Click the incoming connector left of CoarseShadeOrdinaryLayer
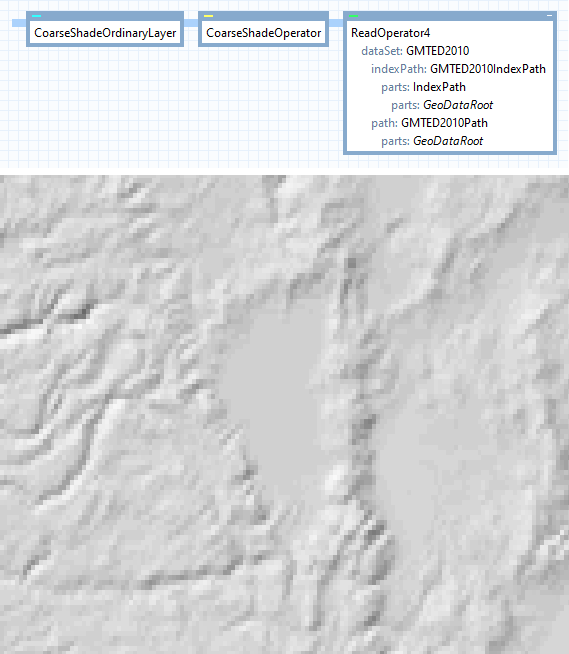Screen dimensions: 569x654 [19, 23]
